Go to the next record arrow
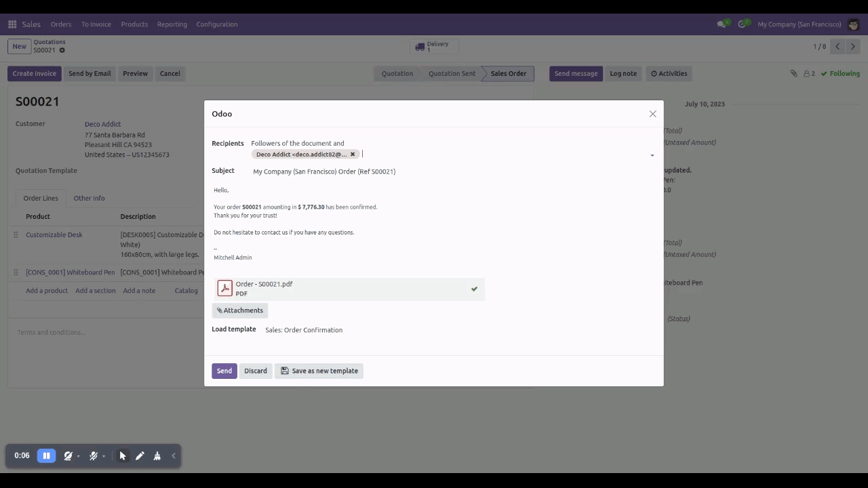The height and width of the screenshot is (488, 868). (x=854, y=47)
